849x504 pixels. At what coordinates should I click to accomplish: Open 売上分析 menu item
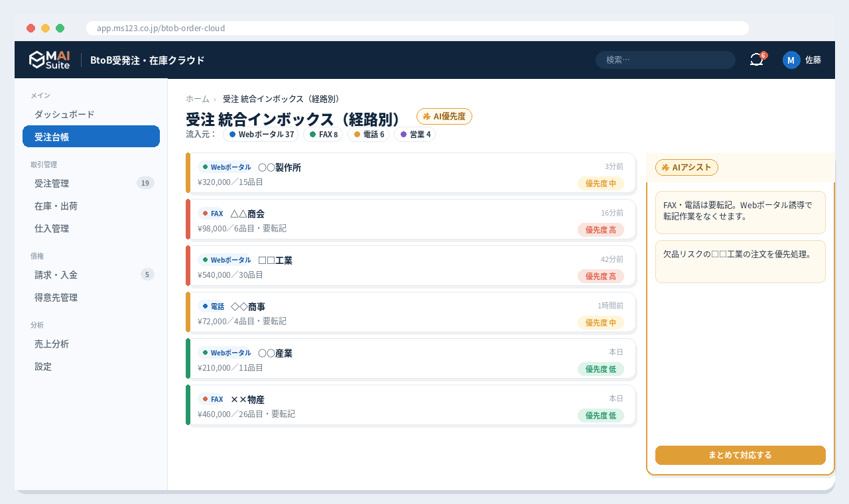pyautogui.click(x=91, y=344)
